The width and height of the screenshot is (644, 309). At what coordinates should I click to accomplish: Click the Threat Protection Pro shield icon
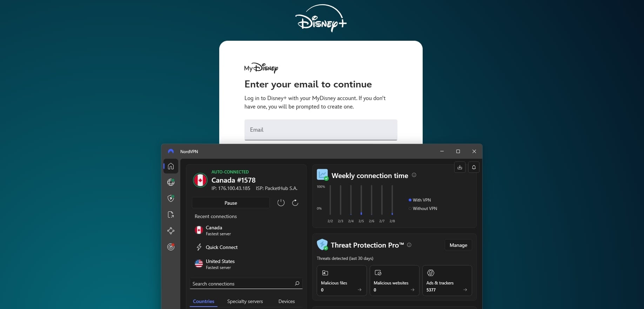322,244
